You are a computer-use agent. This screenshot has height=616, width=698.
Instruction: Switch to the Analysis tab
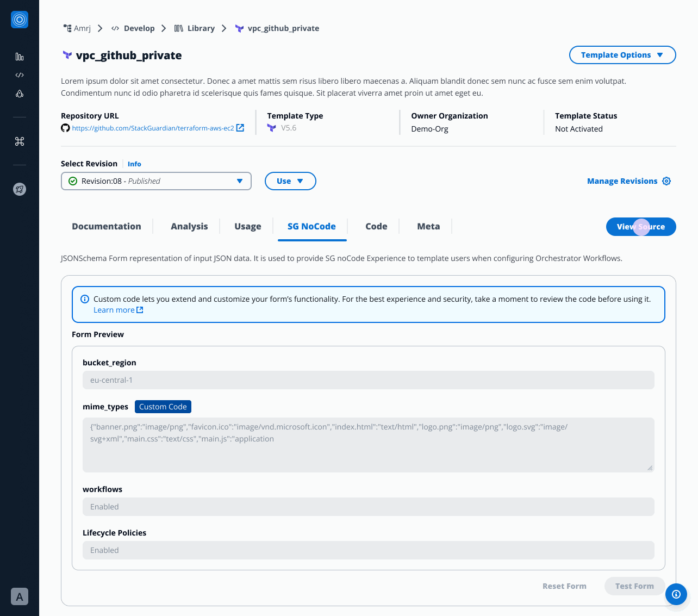(x=189, y=226)
